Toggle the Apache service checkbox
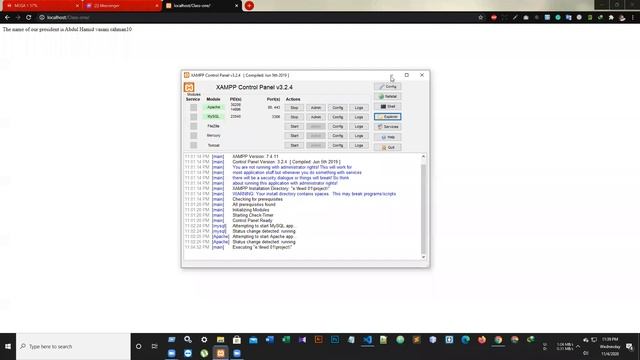Screen dimensions: 640x360 tap(193, 107)
